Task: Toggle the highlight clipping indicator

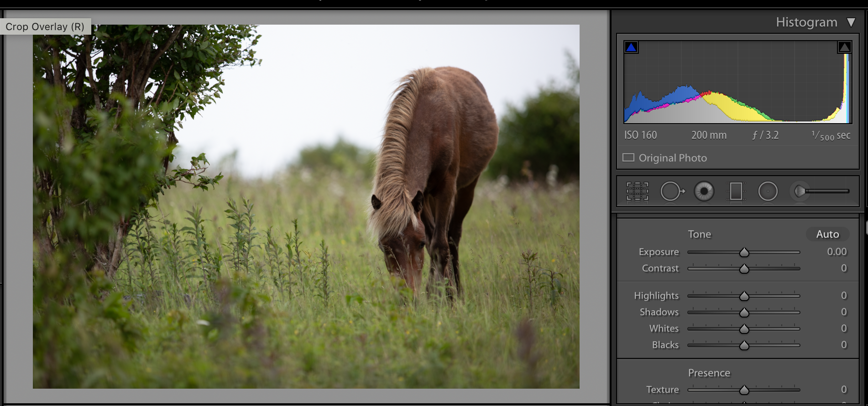Action: pos(844,47)
